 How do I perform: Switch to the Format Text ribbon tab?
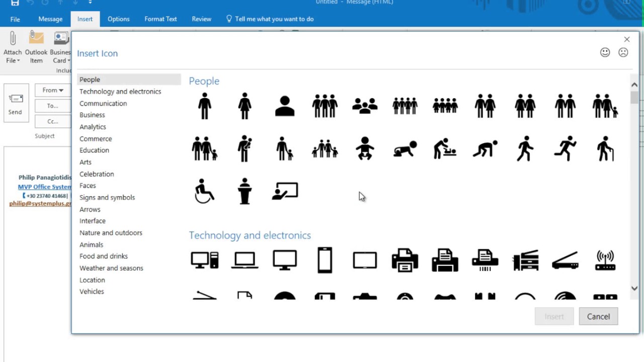pyautogui.click(x=160, y=19)
